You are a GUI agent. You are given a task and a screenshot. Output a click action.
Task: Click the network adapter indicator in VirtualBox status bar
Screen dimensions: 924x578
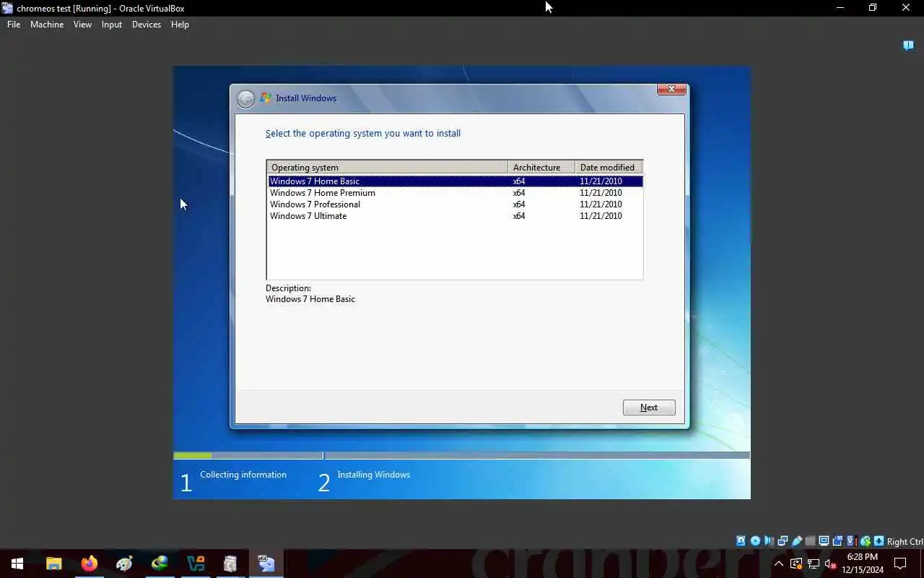783,541
